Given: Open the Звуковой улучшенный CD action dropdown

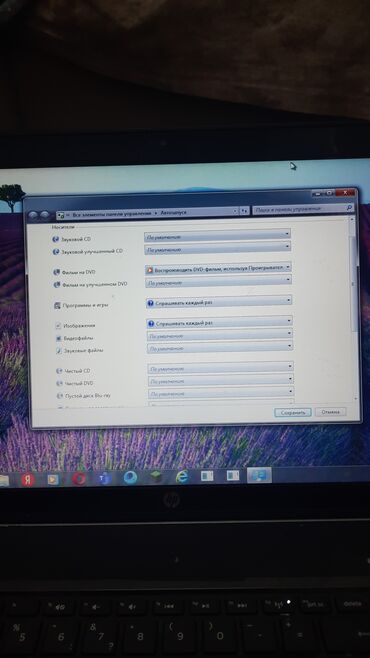Looking at the screenshot, I should 217,249.
